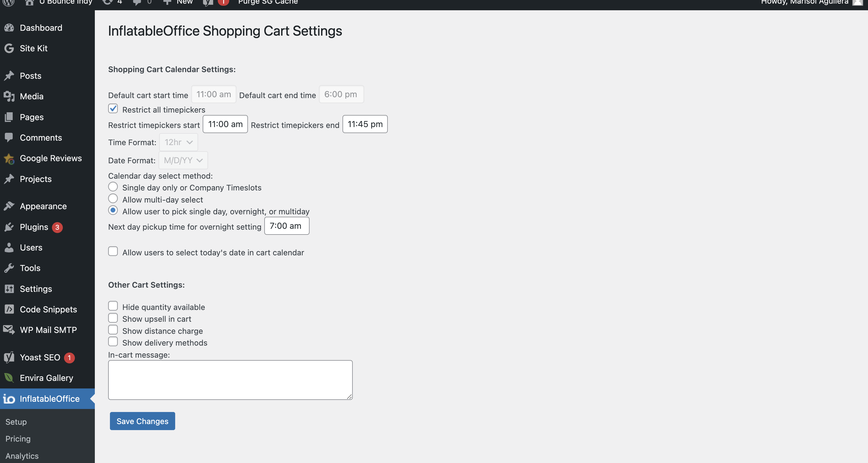Image resolution: width=868 pixels, height=463 pixels.
Task: Click the Media library icon
Action: (9, 96)
